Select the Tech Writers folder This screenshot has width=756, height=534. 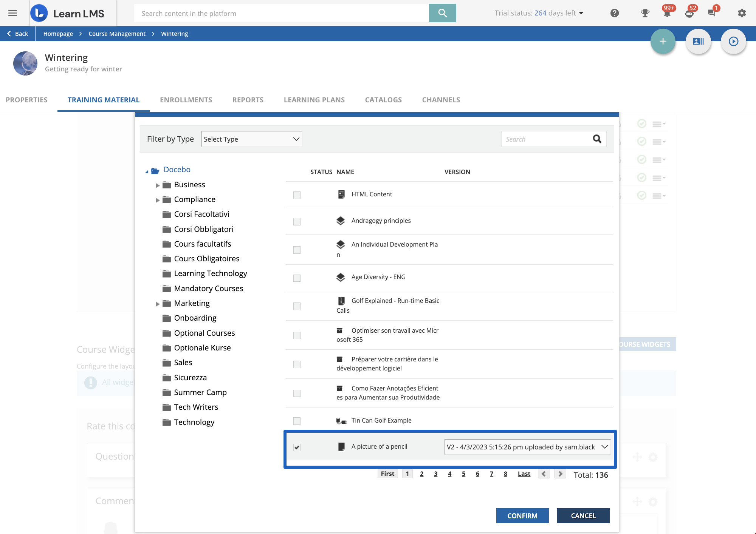[x=196, y=407]
